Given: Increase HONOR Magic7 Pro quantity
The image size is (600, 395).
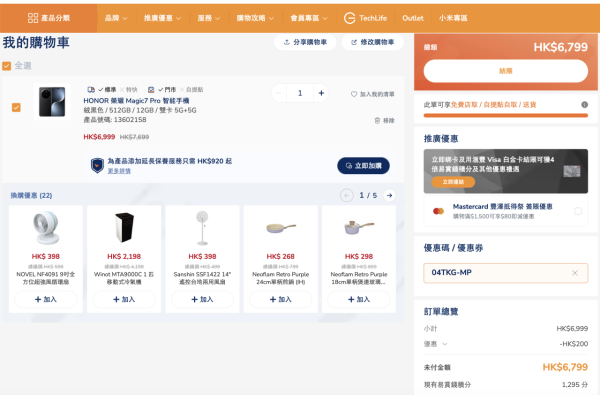Looking at the screenshot, I should coord(321,93).
